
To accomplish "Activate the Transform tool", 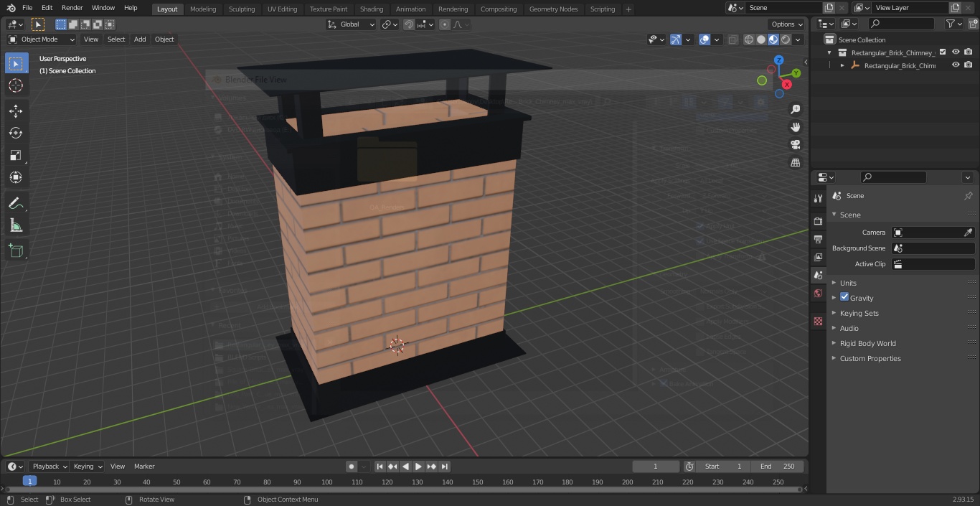I will tap(16, 177).
